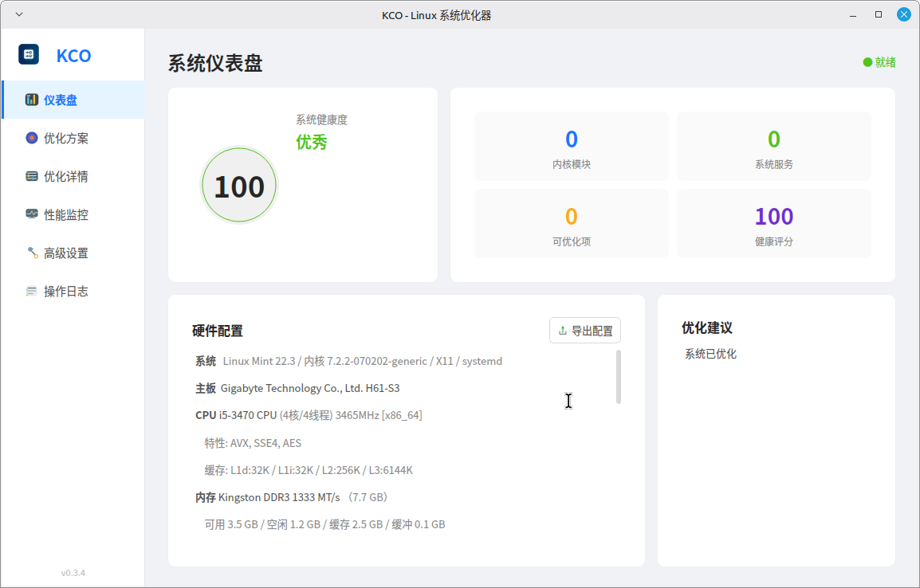
Task: Click the 导出配置 button
Action: (x=585, y=331)
